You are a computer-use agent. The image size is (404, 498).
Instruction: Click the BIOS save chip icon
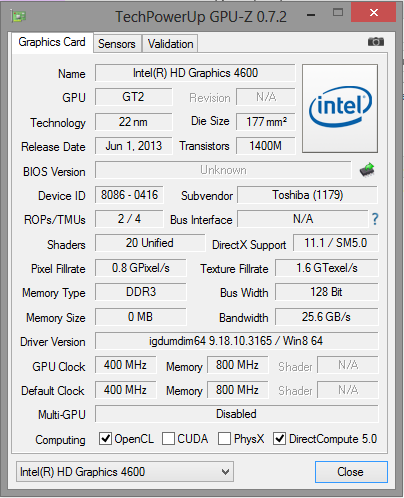367,170
